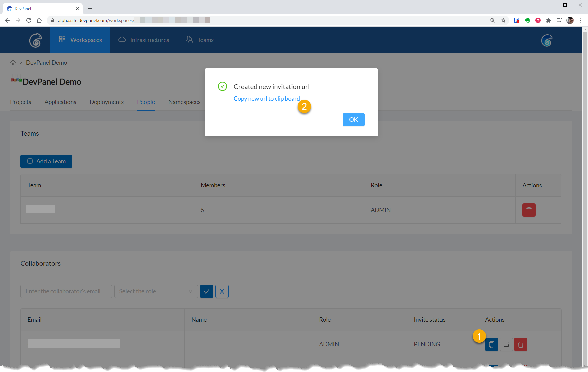Switch to the Deployments tab
The width and height of the screenshot is (588, 372).
tap(106, 102)
